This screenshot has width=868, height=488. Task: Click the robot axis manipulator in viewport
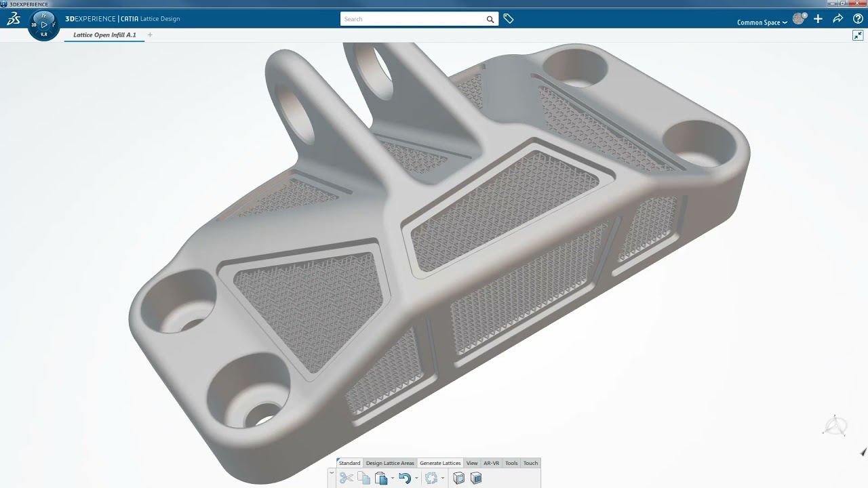coord(835,426)
